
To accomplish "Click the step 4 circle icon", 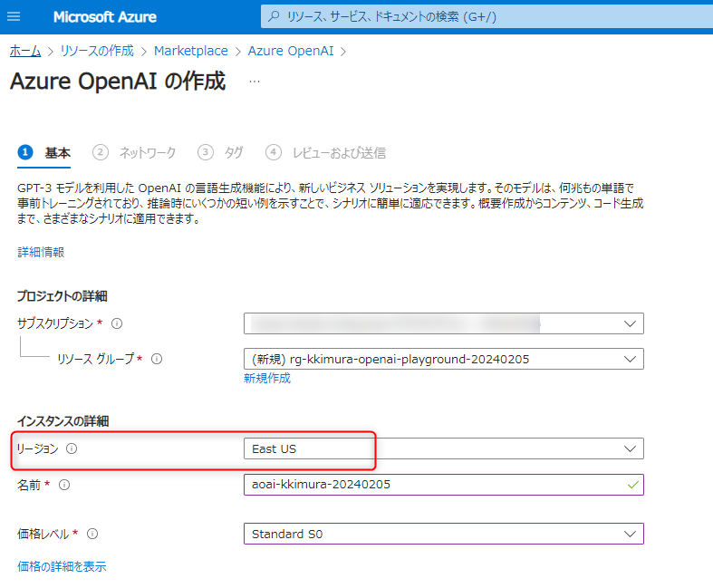I will coord(274,152).
